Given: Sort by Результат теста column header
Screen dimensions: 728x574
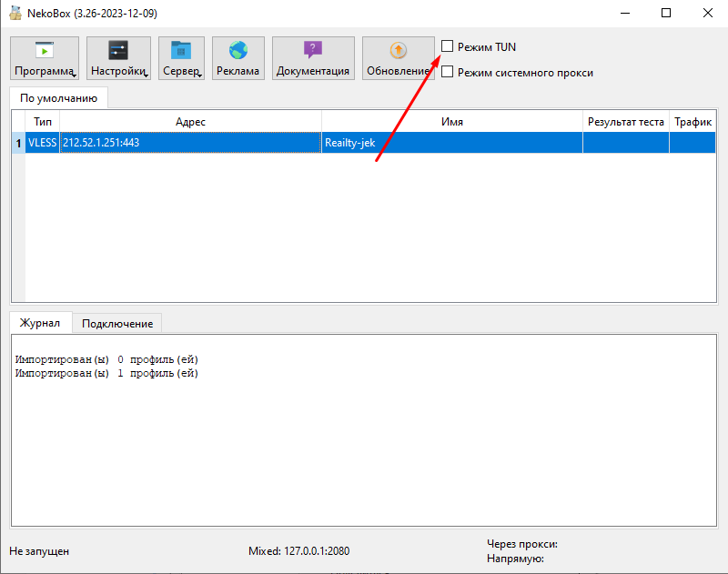Looking at the screenshot, I should [x=625, y=121].
